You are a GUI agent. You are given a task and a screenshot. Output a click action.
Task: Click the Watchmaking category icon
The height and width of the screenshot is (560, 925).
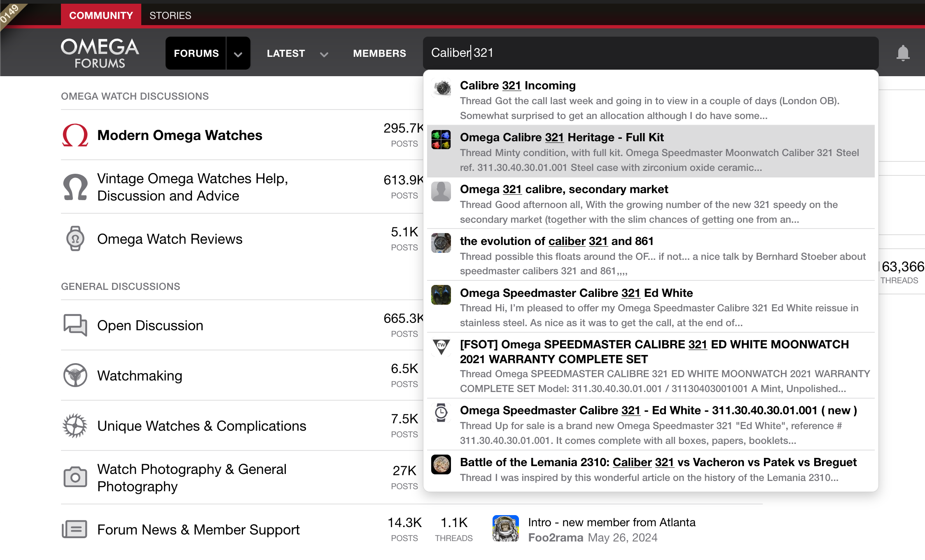point(75,375)
